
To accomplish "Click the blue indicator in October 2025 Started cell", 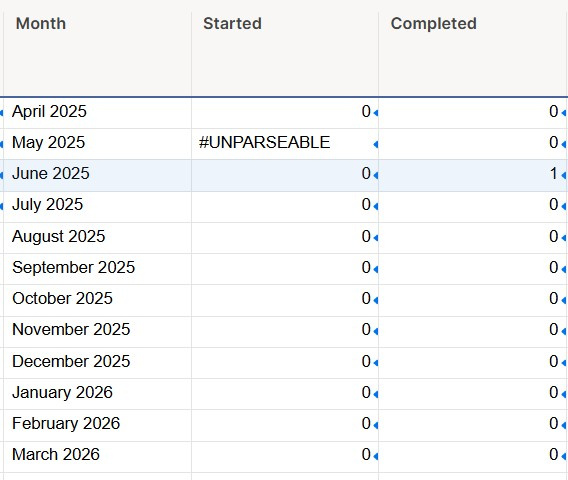I will pos(376,300).
